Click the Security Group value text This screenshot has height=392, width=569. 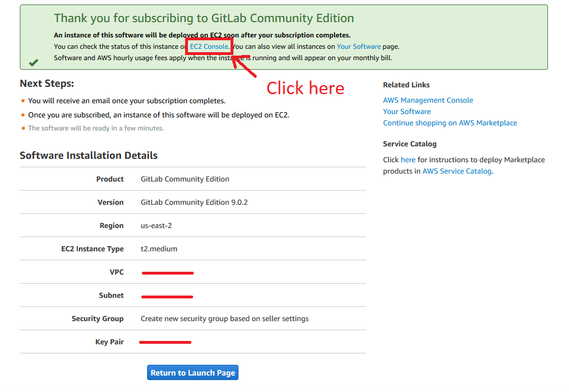pyautogui.click(x=224, y=319)
